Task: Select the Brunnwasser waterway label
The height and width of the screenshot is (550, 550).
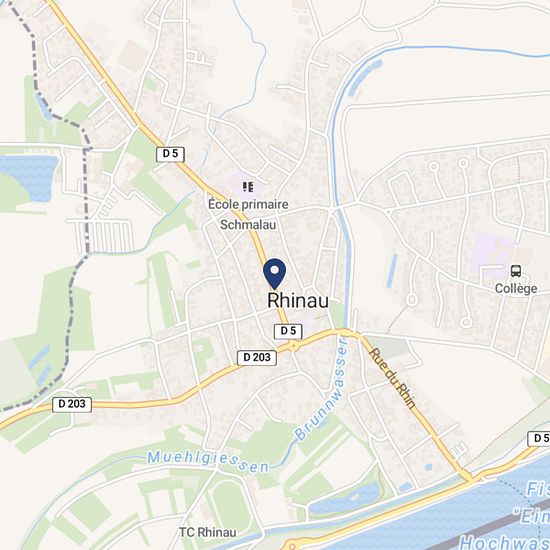Action: pyautogui.click(x=322, y=388)
